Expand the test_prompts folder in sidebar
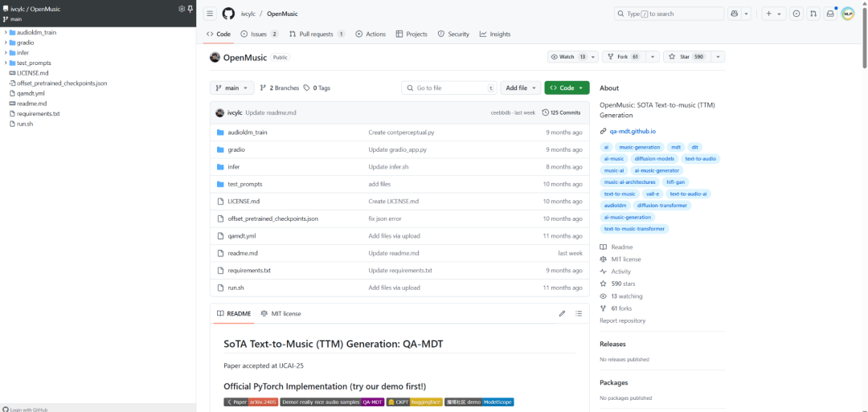 coord(6,63)
